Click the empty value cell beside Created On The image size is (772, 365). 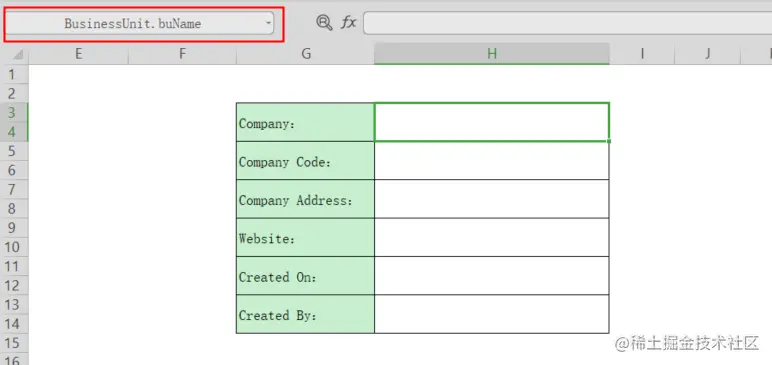[x=492, y=276]
